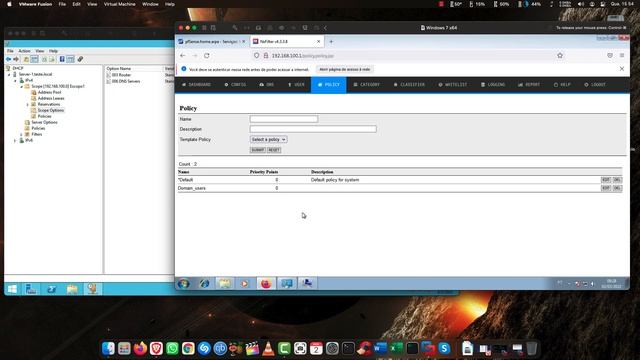This screenshot has width=640, height=360.
Task: Bookmark page with the star icon
Action: [560, 56]
